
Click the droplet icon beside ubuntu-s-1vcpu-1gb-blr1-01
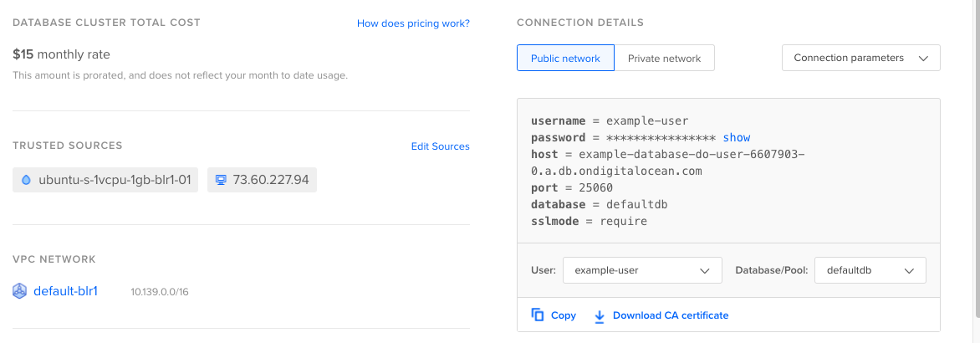[x=26, y=180]
